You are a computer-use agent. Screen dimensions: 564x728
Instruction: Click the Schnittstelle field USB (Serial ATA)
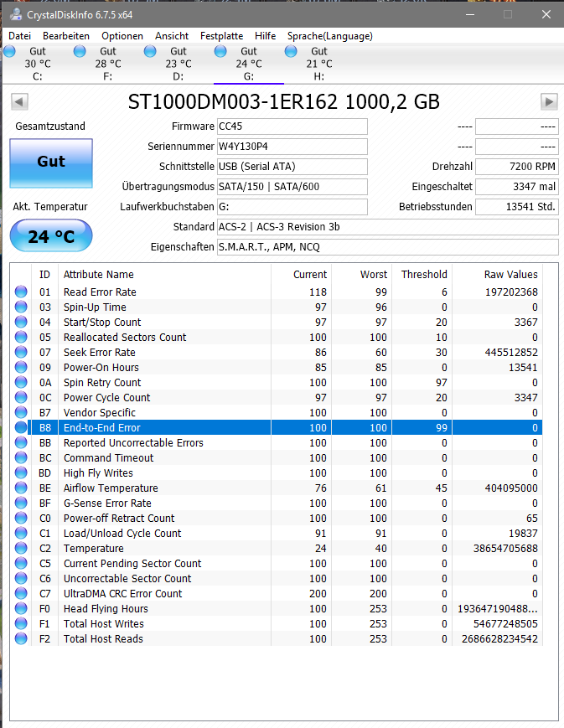coord(292,166)
